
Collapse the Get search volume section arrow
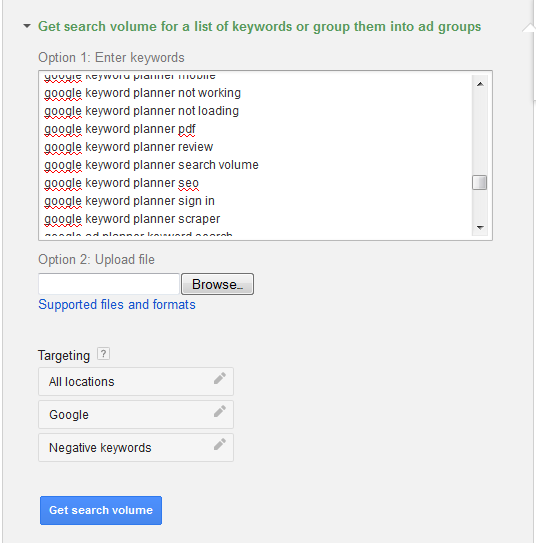point(27,26)
